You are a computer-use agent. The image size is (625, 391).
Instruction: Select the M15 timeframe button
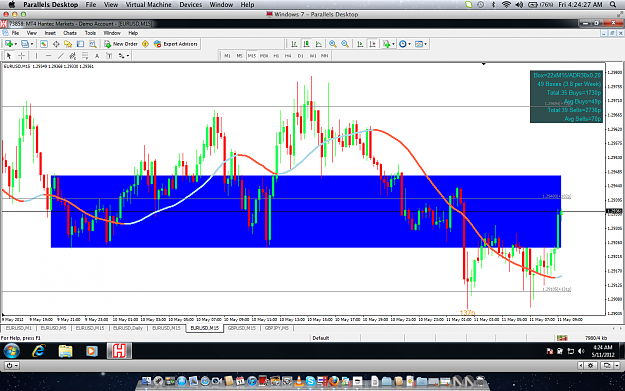pos(252,56)
